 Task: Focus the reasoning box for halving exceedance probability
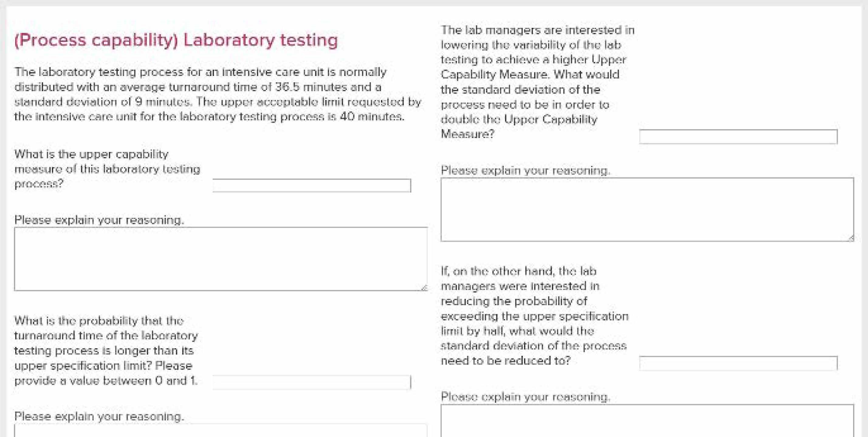pos(647,421)
